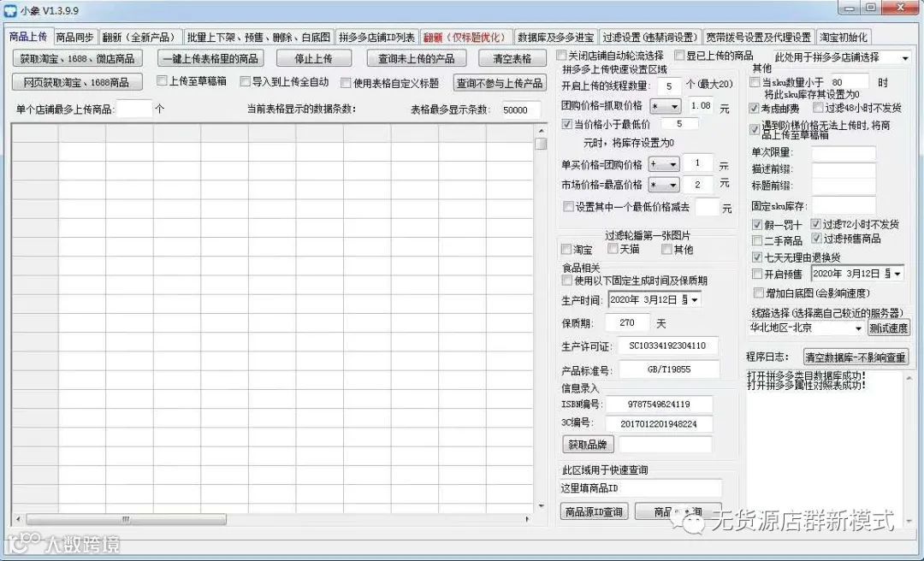Toggle 七天无理由退换货 checkbox

click(757, 257)
